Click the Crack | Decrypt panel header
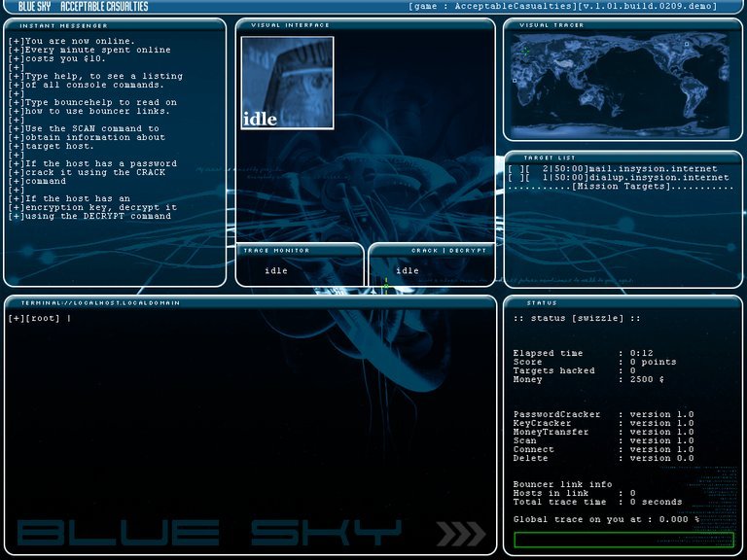This screenshot has height=560, width=747. tap(447, 250)
